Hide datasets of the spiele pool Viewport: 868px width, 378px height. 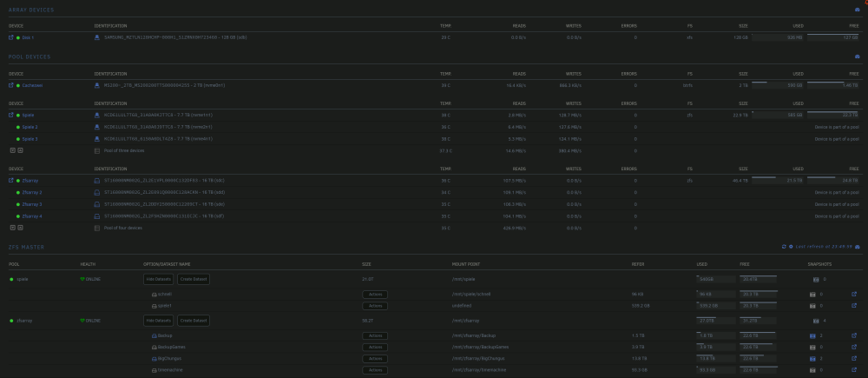[x=158, y=279]
